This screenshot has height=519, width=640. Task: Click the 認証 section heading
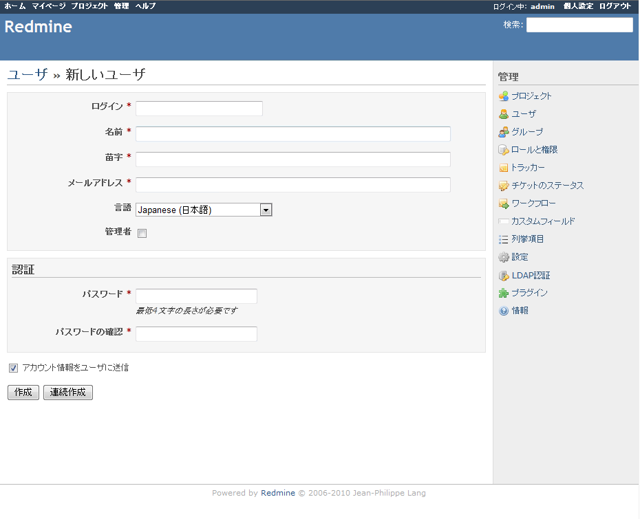(23, 270)
